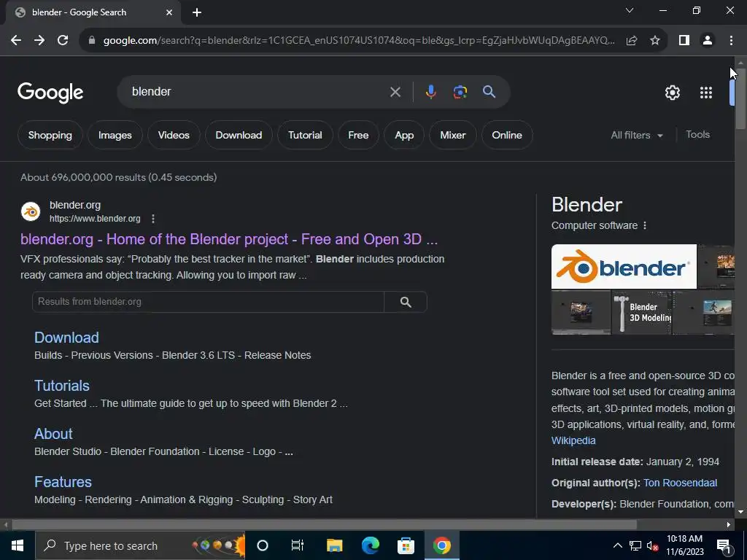This screenshot has width=747, height=560.
Task: Open blender.org Home of the Blender project link
Action: (x=228, y=239)
